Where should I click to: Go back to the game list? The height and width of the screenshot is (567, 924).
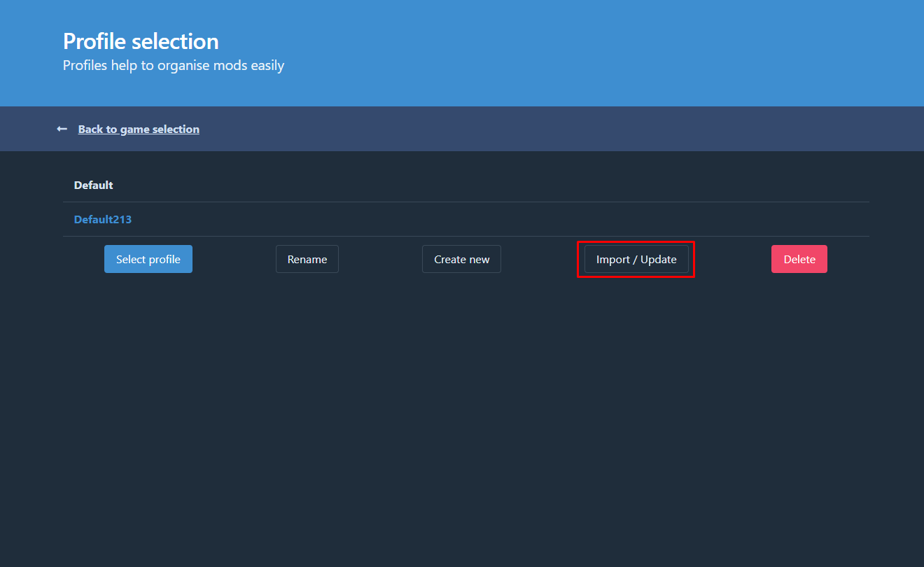pos(139,129)
